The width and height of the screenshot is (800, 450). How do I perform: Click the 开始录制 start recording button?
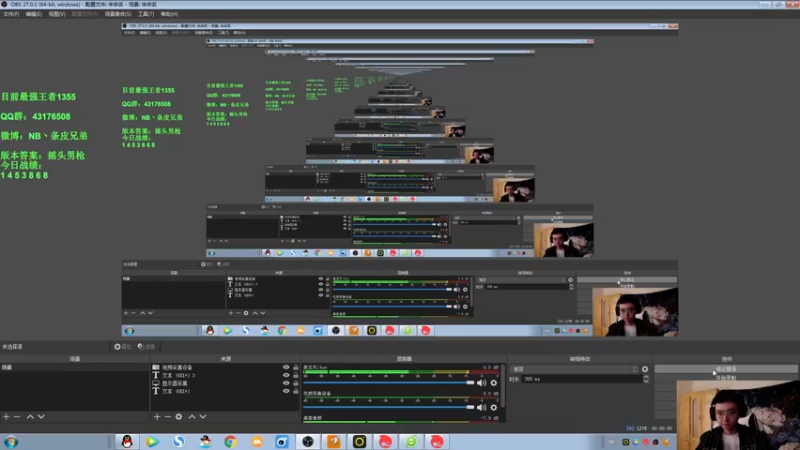726,378
